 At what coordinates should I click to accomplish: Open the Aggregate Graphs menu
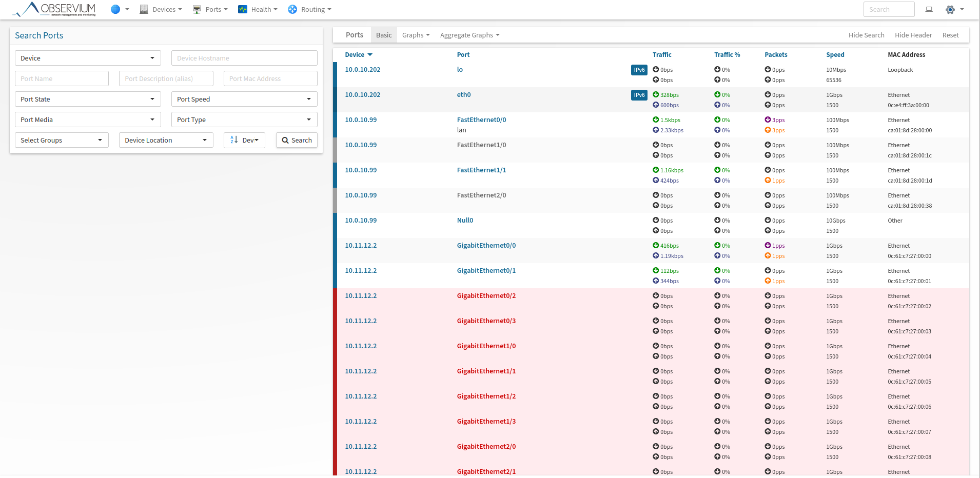point(469,35)
